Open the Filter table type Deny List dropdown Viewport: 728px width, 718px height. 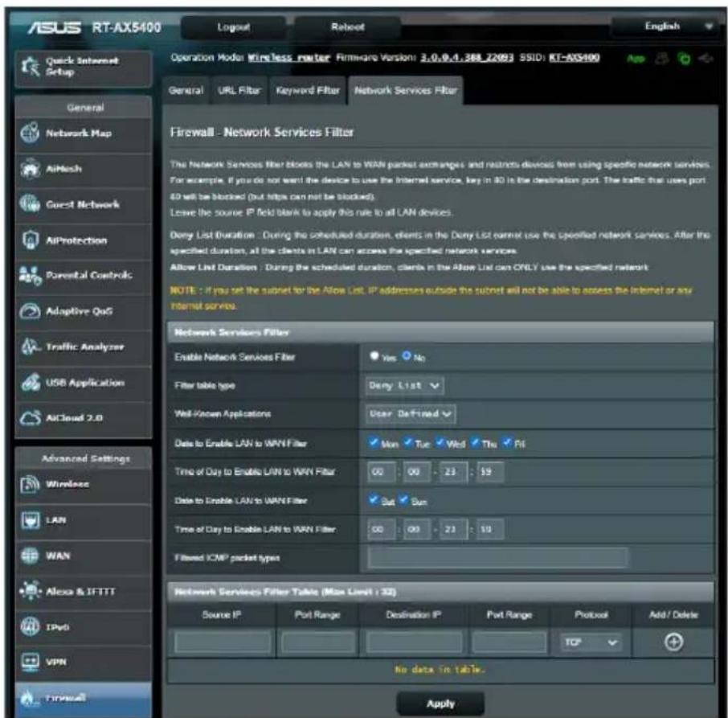pyautogui.click(x=404, y=385)
